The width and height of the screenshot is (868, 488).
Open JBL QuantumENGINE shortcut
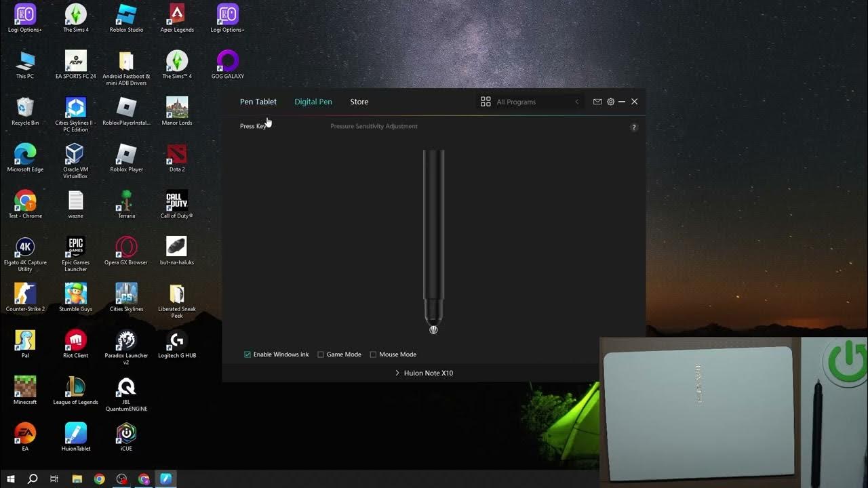point(126,395)
